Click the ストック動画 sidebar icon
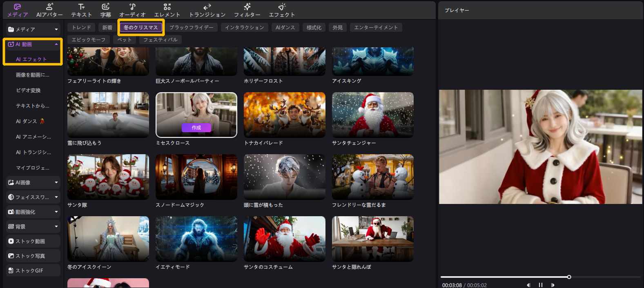 coord(11,241)
